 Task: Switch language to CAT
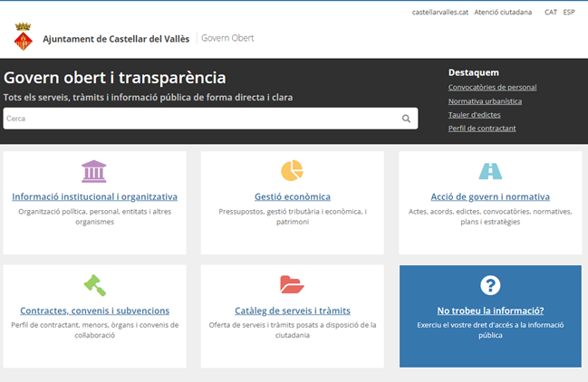coord(551,13)
